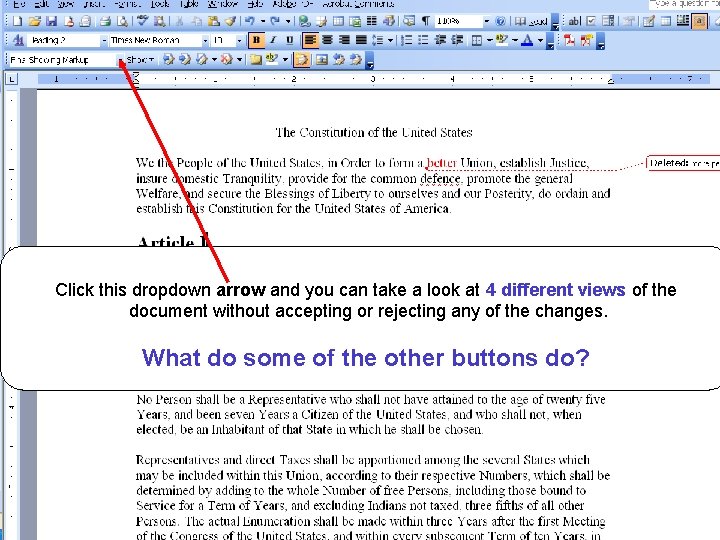
Task: Toggle Italic formatting
Action: pyautogui.click(x=273, y=40)
